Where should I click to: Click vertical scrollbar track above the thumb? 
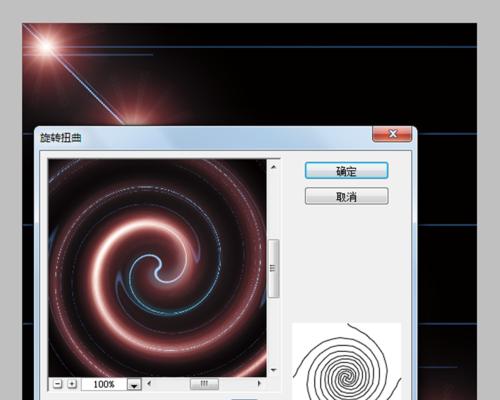tap(274, 205)
